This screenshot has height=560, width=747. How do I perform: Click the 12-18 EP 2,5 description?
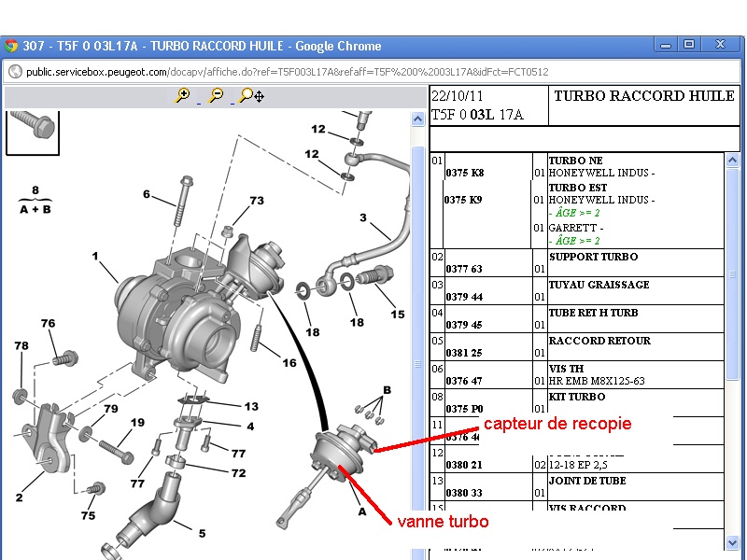tap(578, 465)
